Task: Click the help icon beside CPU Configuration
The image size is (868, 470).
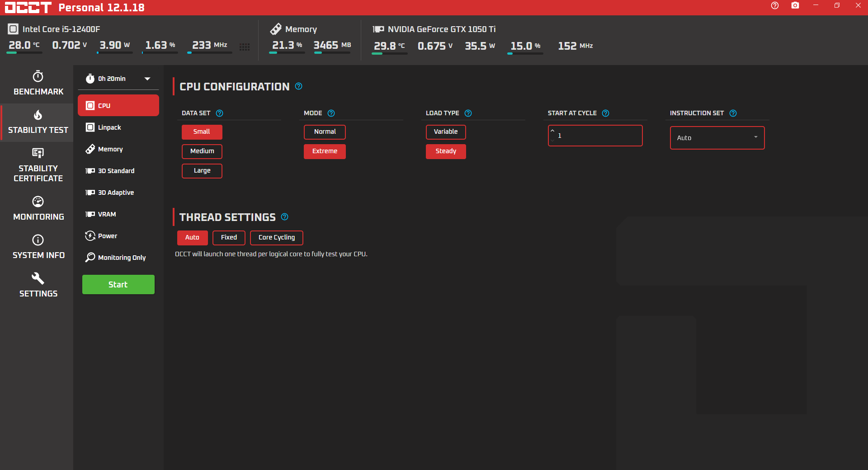Action: click(x=299, y=86)
